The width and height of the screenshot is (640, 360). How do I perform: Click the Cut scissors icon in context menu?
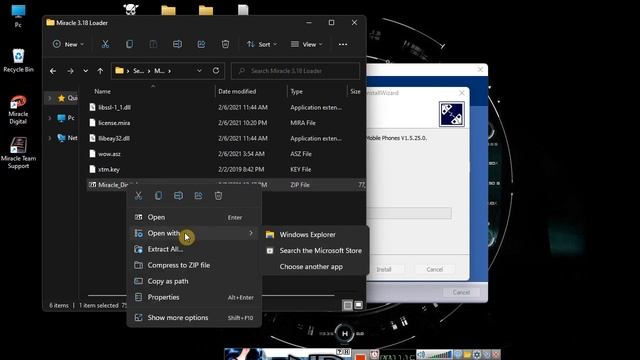(138, 196)
